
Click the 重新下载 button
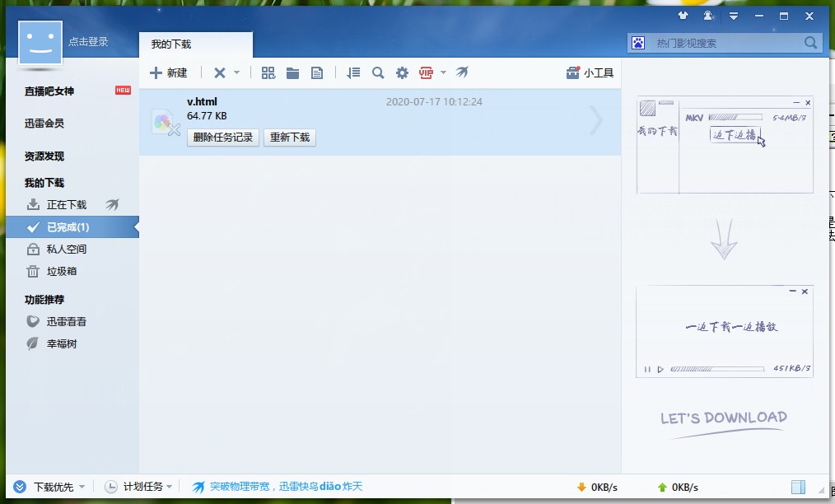click(290, 138)
